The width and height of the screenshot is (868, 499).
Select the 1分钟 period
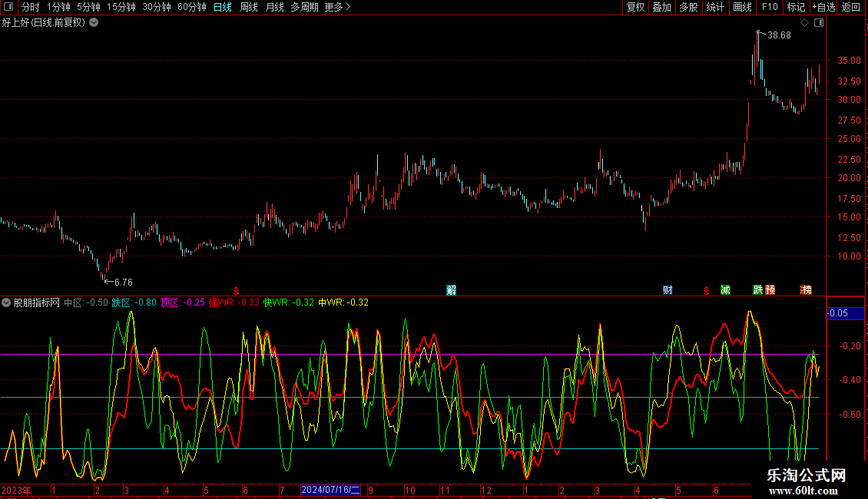tap(58, 7)
